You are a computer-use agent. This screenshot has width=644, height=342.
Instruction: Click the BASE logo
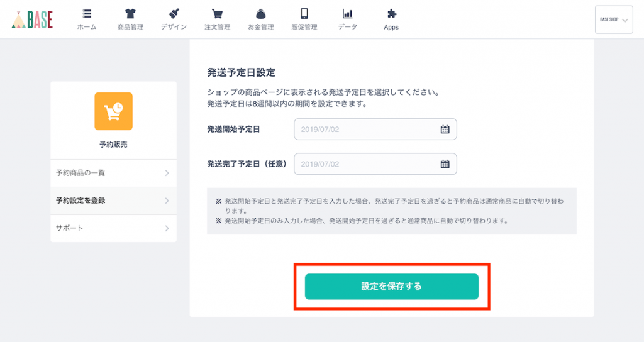click(x=33, y=19)
